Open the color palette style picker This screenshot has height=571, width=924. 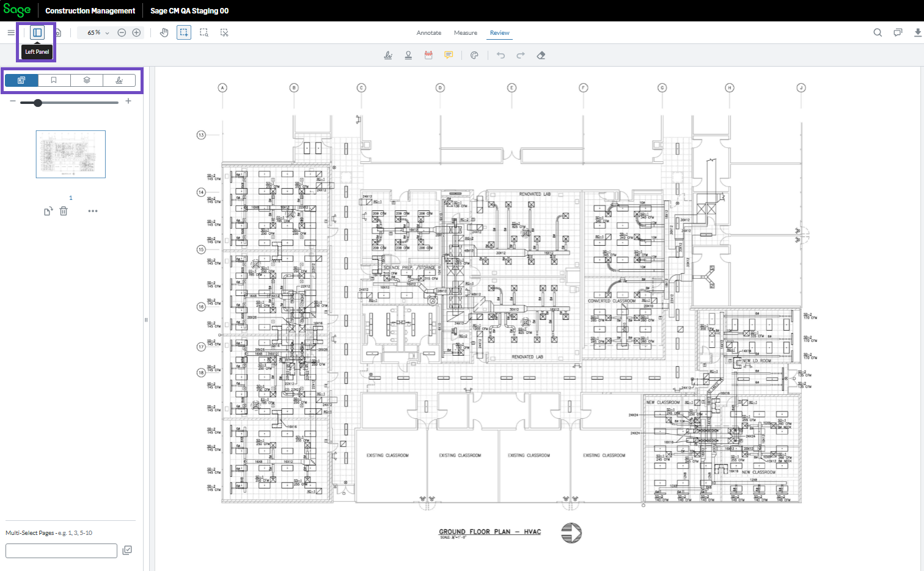[474, 55]
